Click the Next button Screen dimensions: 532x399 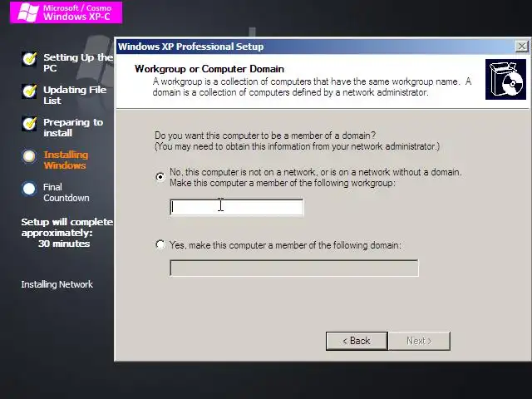[x=419, y=341]
